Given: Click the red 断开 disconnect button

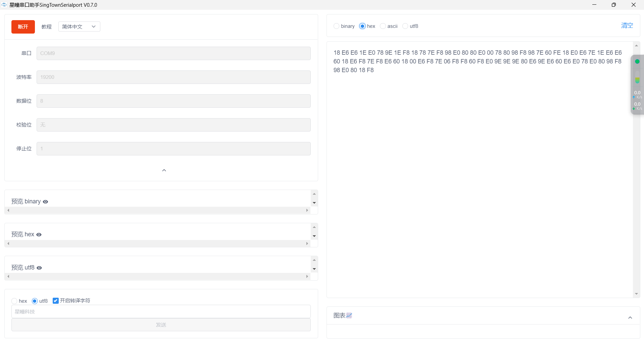Looking at the screenshot, I should coord(23,27).
